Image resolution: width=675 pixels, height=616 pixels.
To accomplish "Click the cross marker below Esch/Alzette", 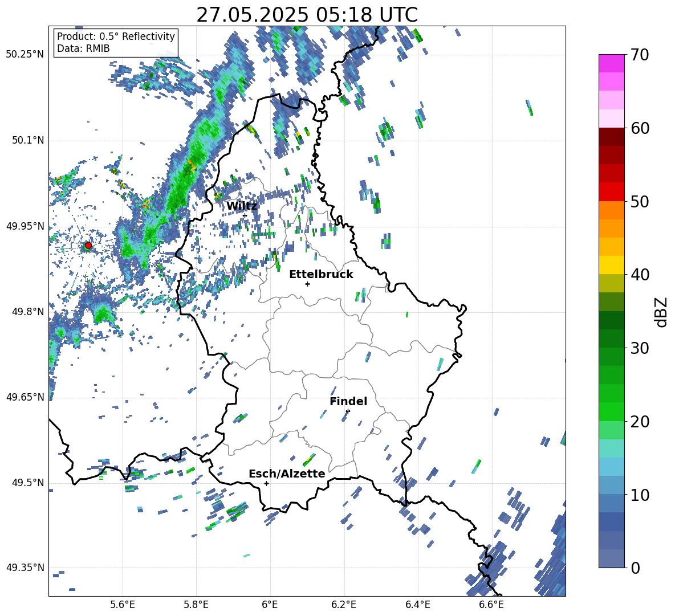I will click(x=266, y=483).
